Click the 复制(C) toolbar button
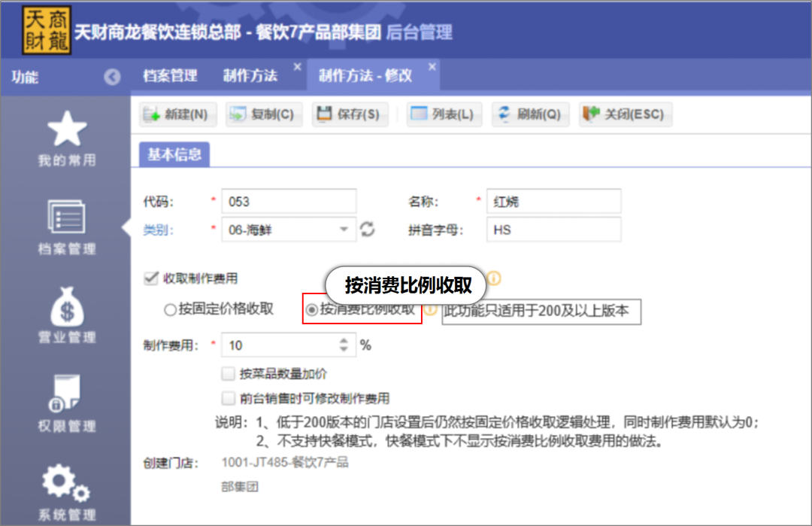Screen dimensions: 812x526 tap(264, 114)
